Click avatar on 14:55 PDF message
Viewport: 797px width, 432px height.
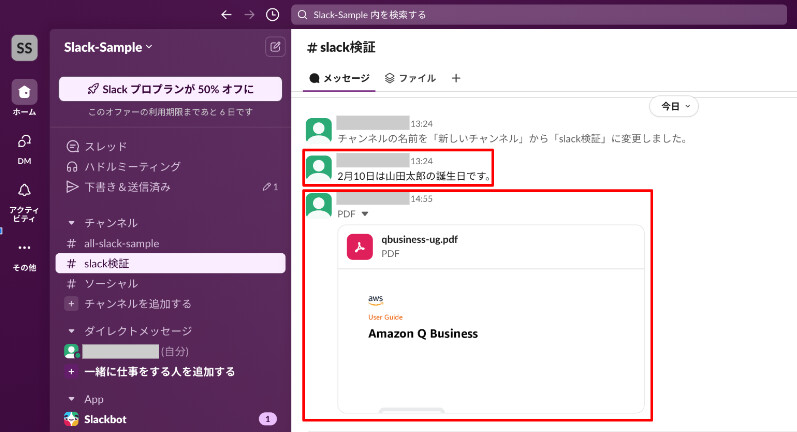point(319,205)
